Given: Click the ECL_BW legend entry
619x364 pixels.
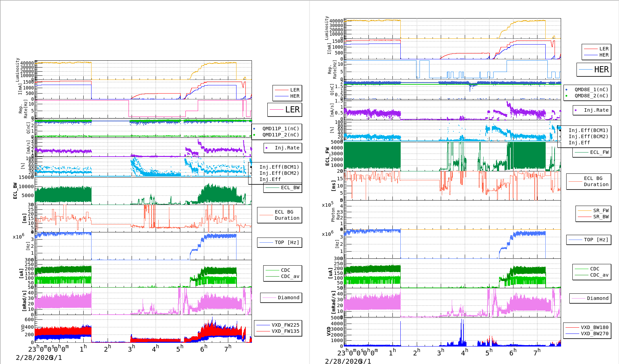Looking at the screenshot, I should click(x=283, y=188).
